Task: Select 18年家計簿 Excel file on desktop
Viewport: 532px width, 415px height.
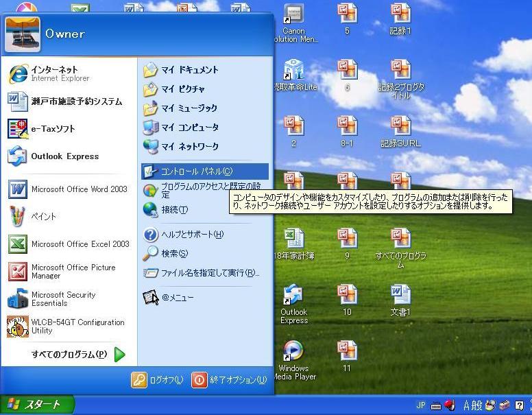Action: [x=294, y=244]
